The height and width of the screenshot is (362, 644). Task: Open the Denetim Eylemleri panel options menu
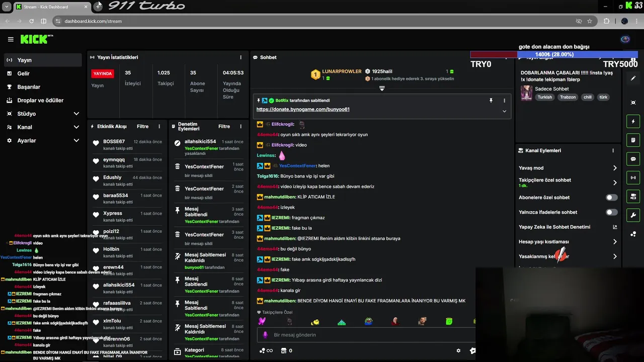(x=240, y=127)
